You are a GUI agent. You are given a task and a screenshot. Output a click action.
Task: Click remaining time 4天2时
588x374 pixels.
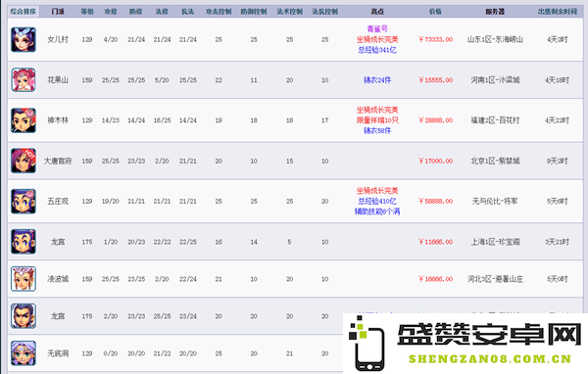(x=558, y=39)
